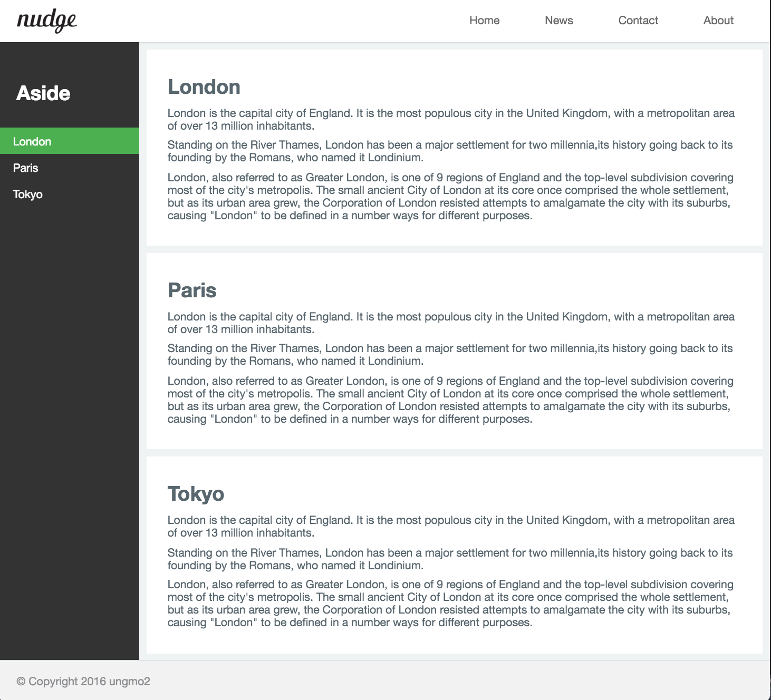Screen dimensions: 771x700
Task: Open the Home nav link
Action: (x=484, y=21)
